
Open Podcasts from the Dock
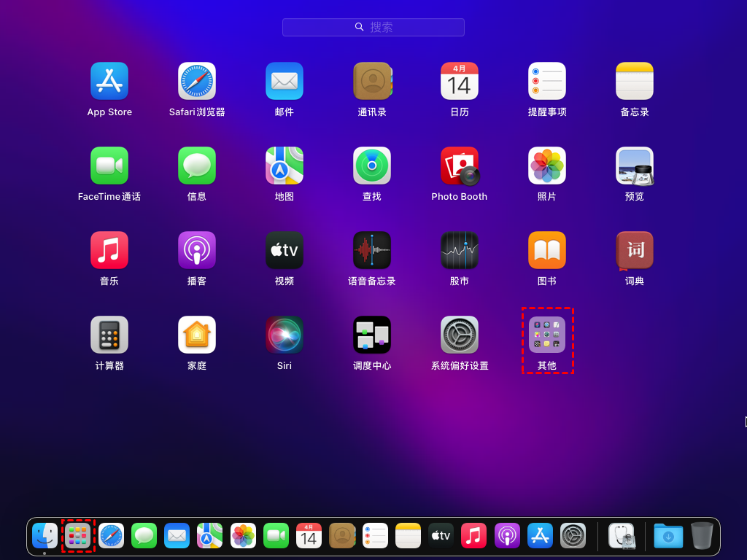click(507, 536)
